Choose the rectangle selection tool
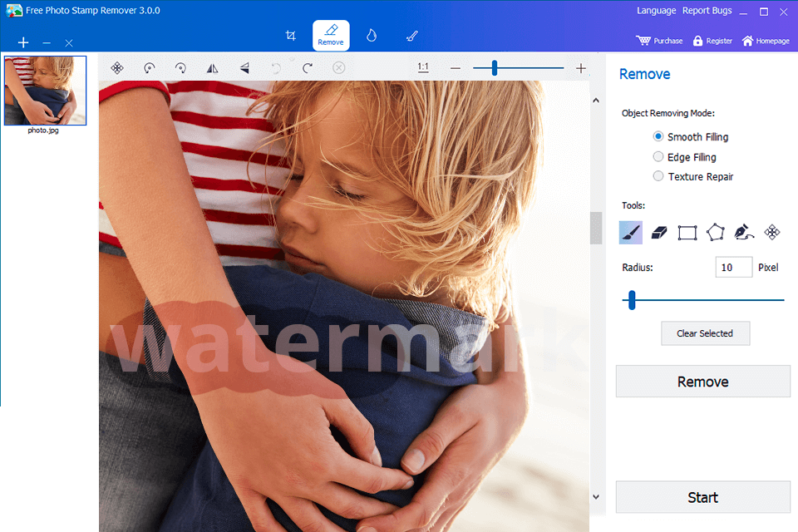The image size is (798, 532). (x=687, y=233)
